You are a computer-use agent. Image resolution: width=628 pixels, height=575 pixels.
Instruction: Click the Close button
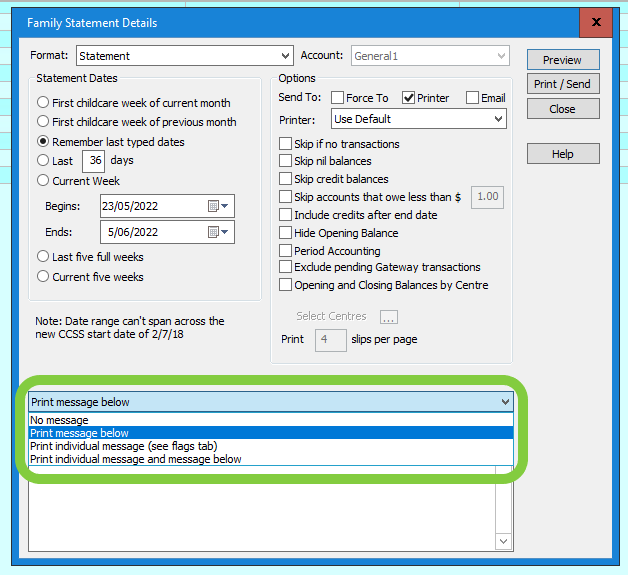click(563, 109)
